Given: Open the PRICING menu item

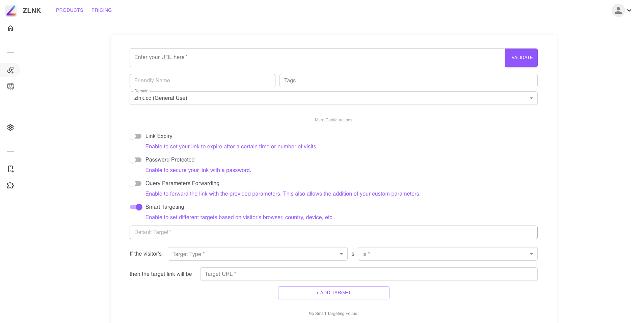Looking at the screenshot, I should pyautogui.click(x=102, y=10).
